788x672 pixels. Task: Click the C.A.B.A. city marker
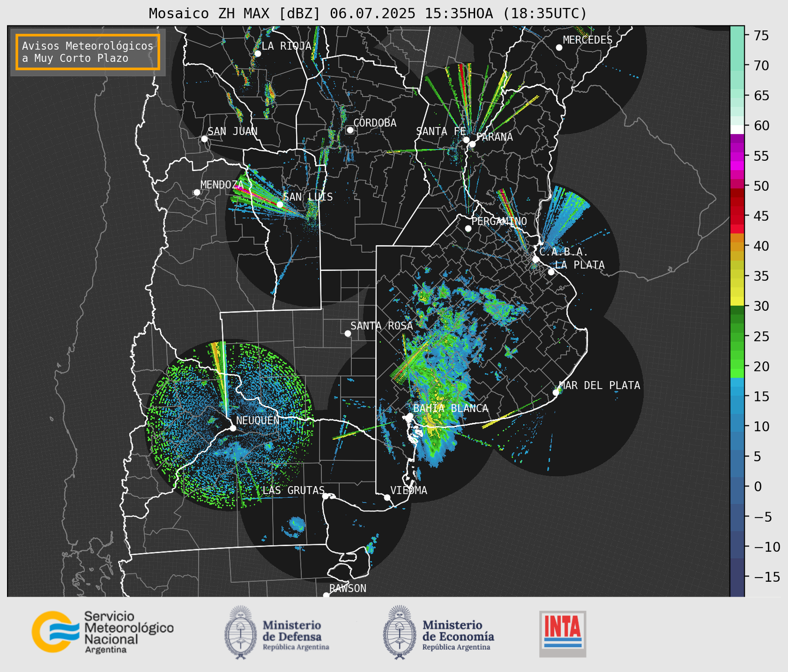coord(536,259)
